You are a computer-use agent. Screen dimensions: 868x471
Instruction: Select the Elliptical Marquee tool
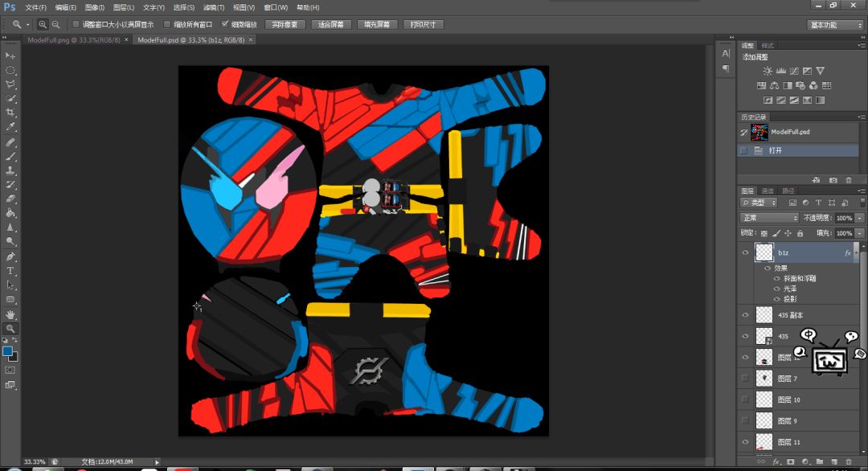tap(10, 70)
